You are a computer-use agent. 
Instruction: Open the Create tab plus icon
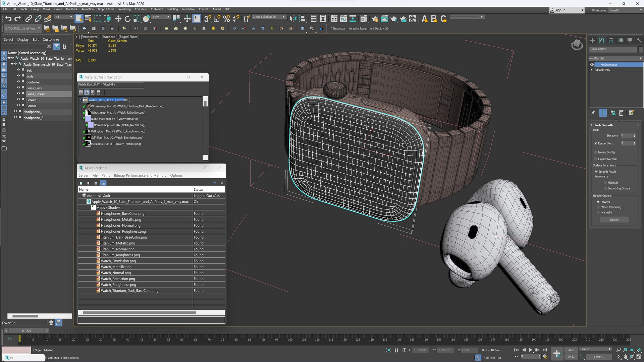pos(592,40)
